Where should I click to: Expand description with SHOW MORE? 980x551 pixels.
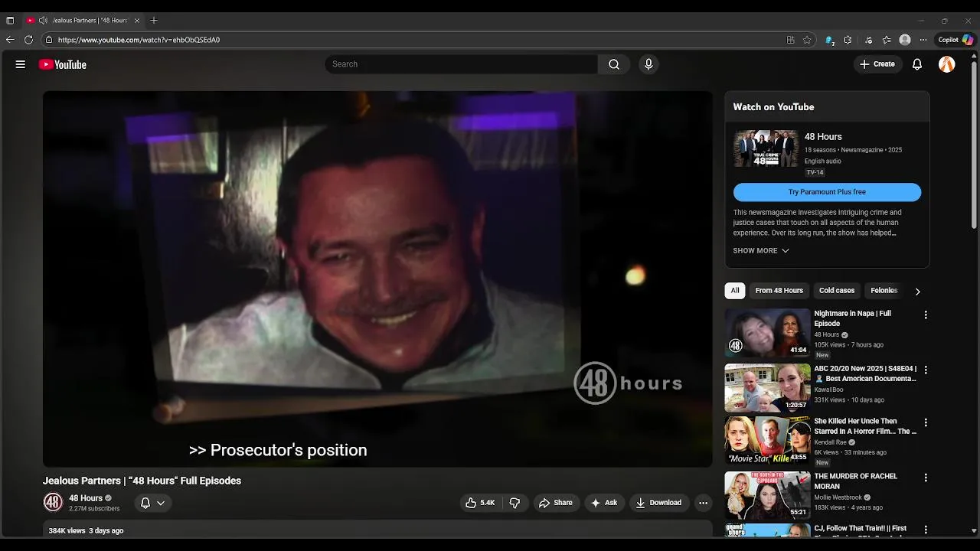point(761,250)
